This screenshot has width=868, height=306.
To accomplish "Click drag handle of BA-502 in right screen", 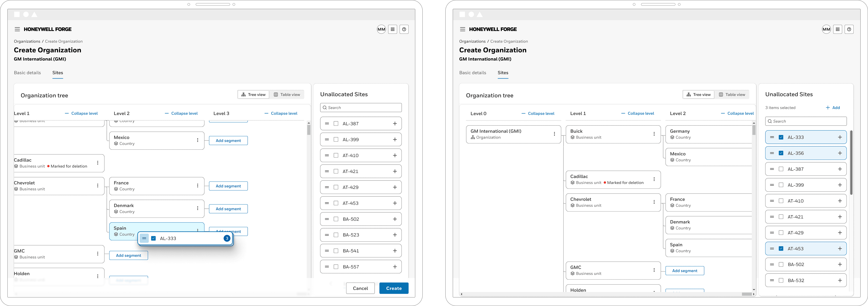I will [x=772, y=265].
